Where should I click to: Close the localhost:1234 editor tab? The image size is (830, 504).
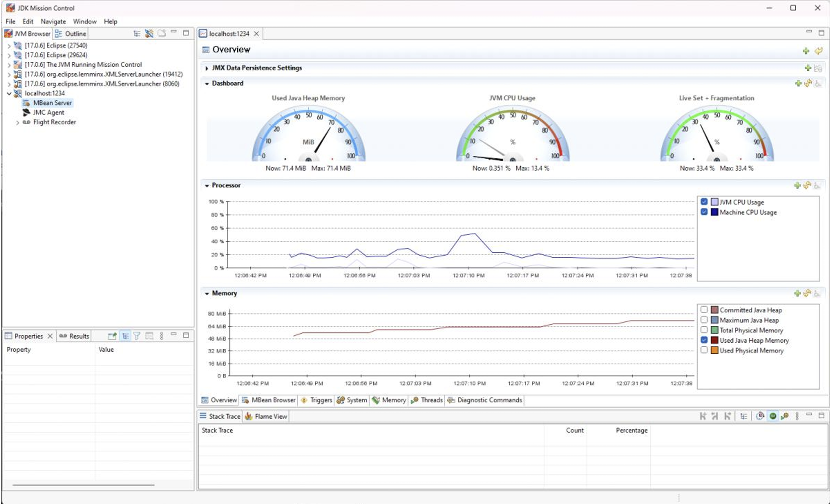pyautogui.click(x=256, y=34)
